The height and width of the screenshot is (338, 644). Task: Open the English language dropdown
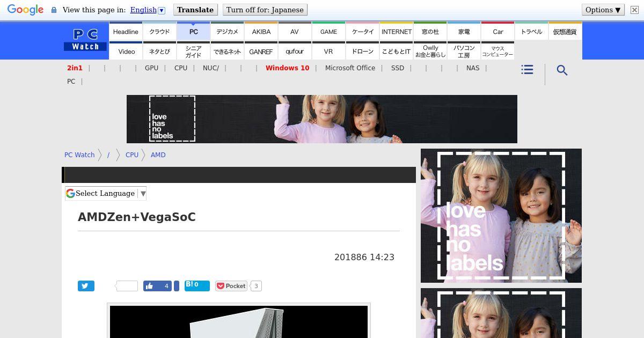[148, 10]
